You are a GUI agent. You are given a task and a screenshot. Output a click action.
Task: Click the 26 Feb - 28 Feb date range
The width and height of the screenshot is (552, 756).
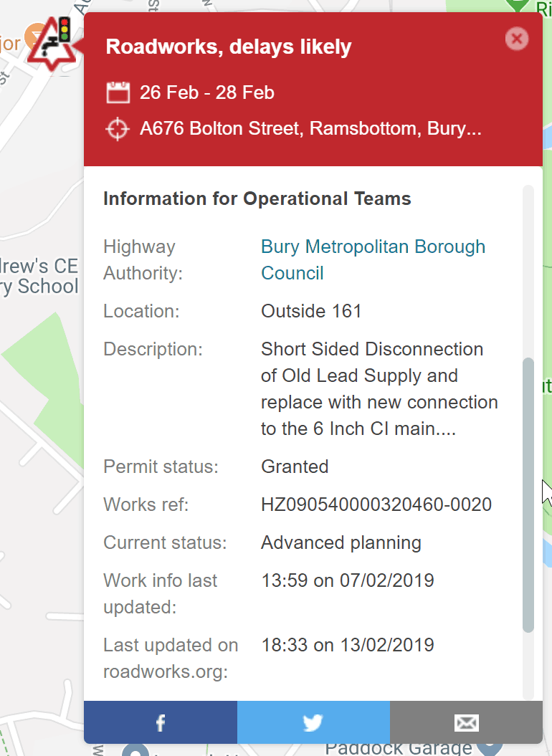(x=207, y=92)
